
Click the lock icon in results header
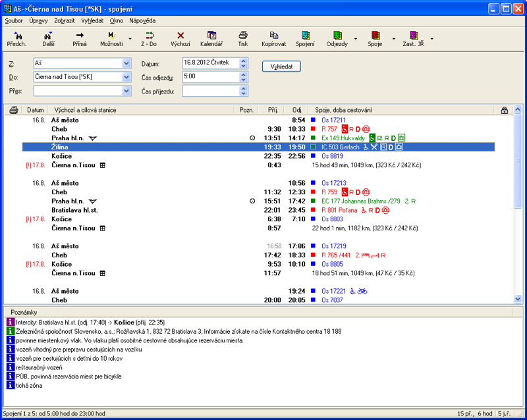(505, 110)
